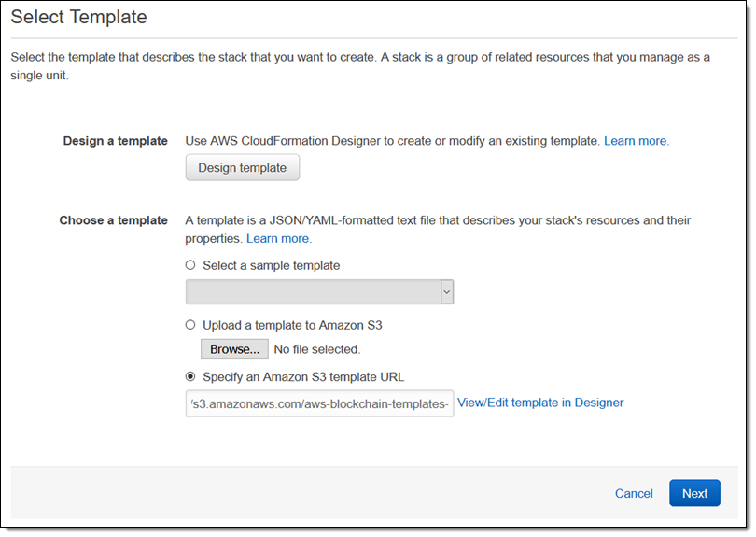Click the 'Select Template' page heading

[78, 17]
